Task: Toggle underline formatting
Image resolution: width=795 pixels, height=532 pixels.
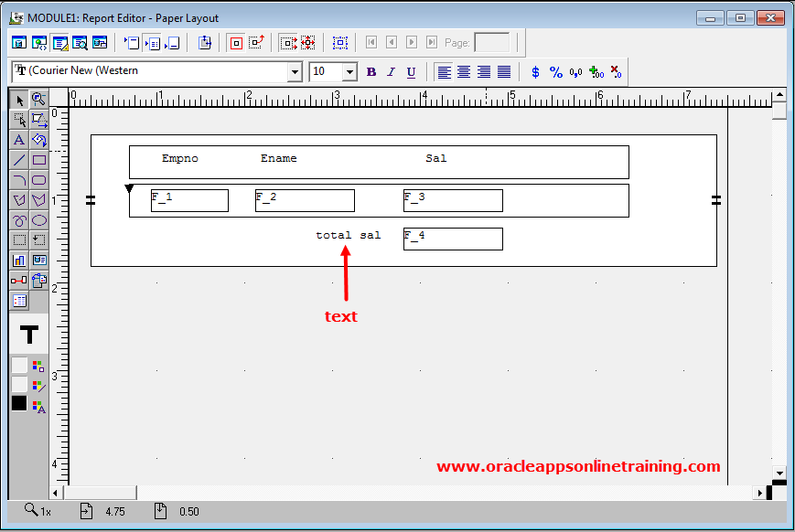Action: point(412,72)
